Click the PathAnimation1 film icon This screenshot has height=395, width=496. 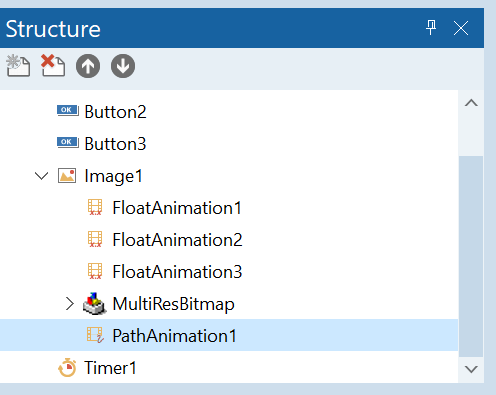95,335
